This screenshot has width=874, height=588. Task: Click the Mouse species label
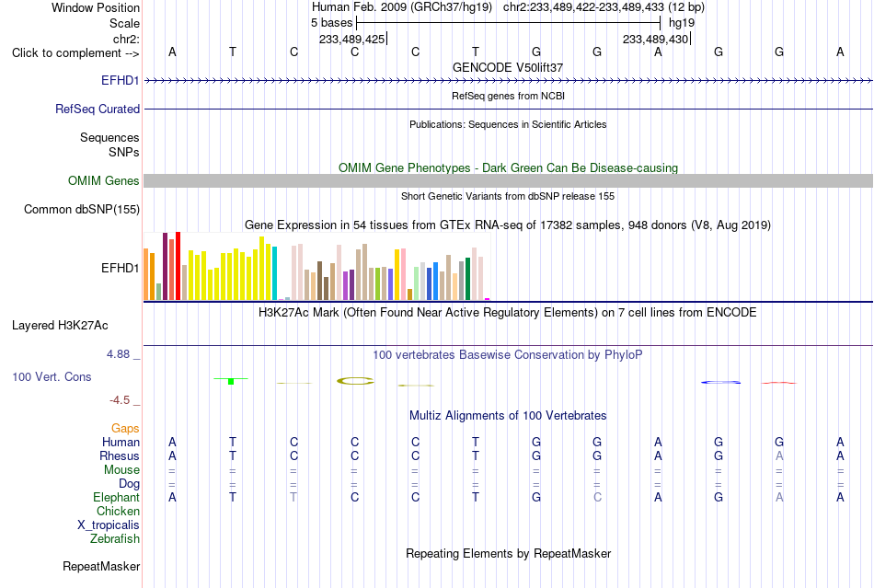click(121, 470)
